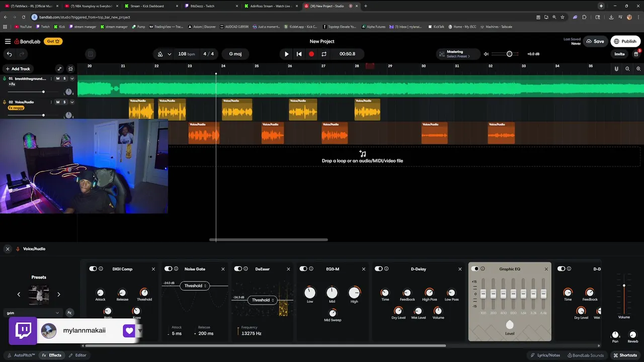Adjust the master volume slider knob

(509, 54)
